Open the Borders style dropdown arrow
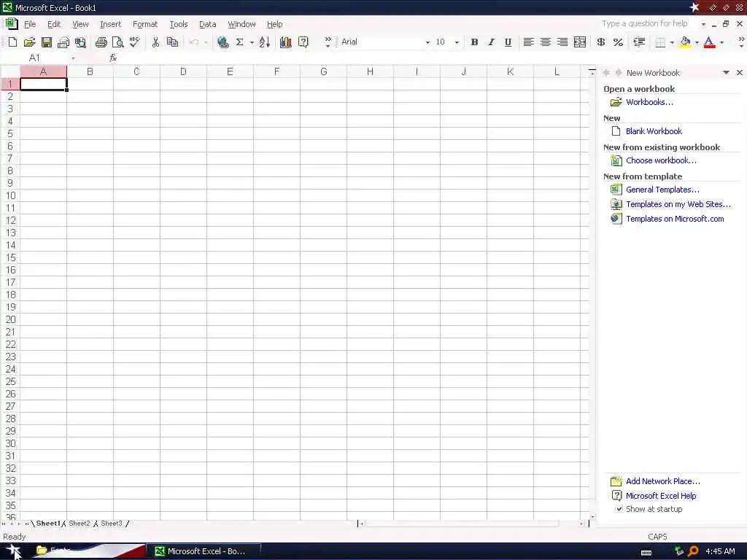The width and height of the screenshot is (747, 560). (x=672, y=42)
